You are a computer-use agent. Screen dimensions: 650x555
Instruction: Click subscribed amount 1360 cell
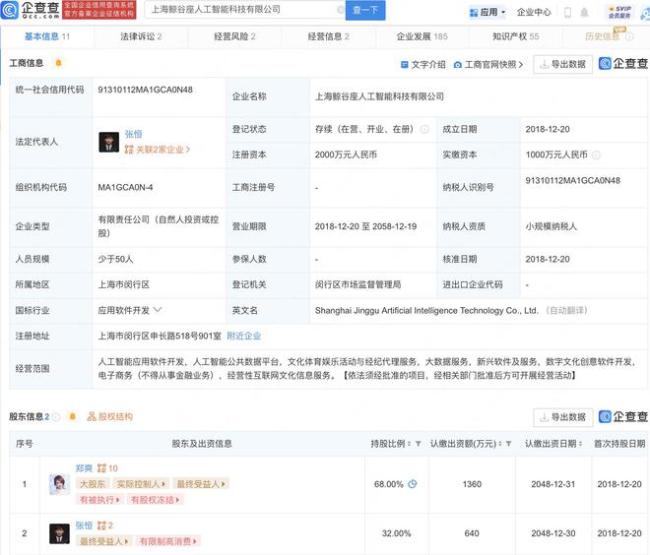472,484
